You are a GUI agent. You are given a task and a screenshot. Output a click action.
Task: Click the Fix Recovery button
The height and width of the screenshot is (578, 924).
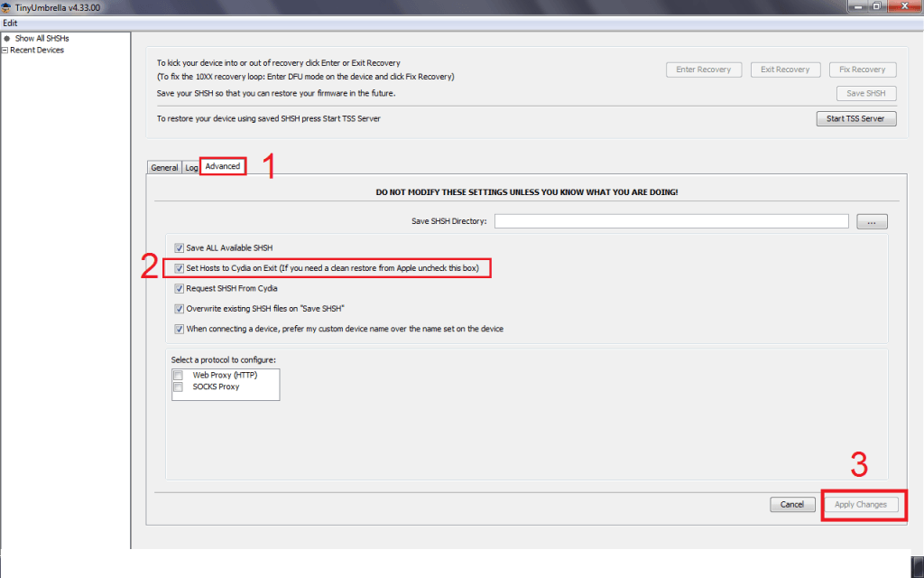pyautogui.click(x=862, y=70)
